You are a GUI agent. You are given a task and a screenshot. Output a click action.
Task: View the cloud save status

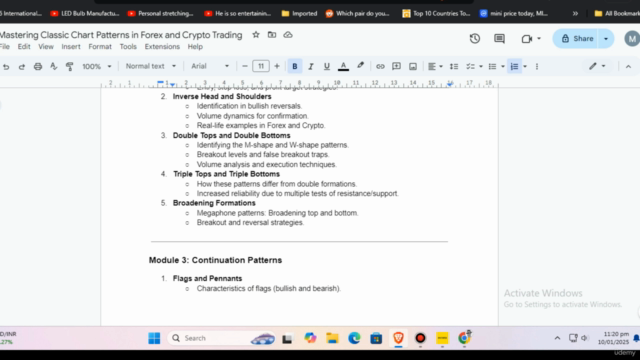click(x=288, y=35)
